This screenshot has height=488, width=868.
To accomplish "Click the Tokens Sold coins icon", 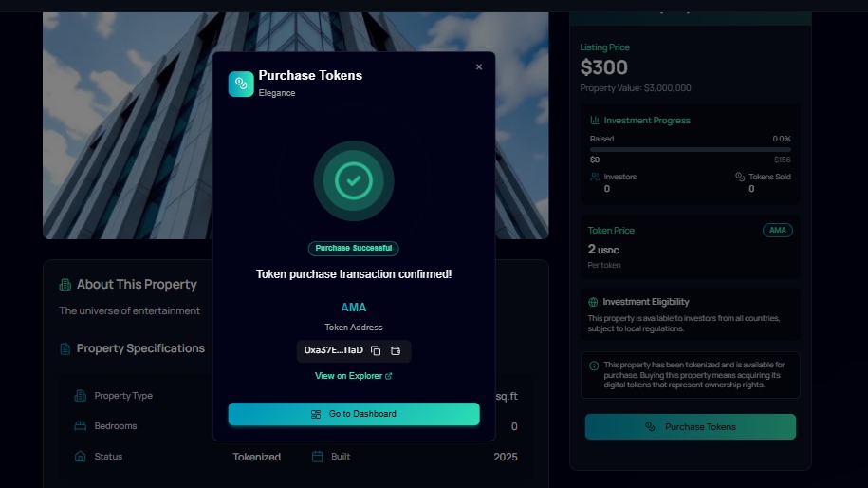I will (x=740, y=177).
